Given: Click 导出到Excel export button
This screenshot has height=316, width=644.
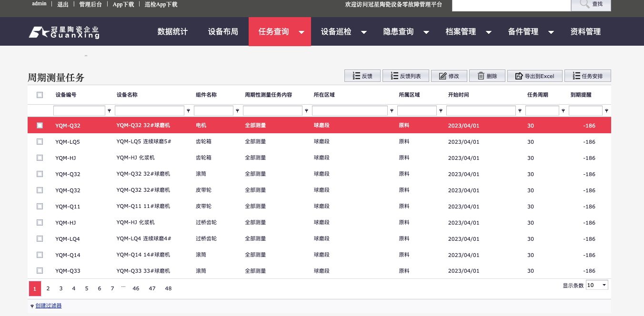Looking at the screenshot, I should (535, 76).
